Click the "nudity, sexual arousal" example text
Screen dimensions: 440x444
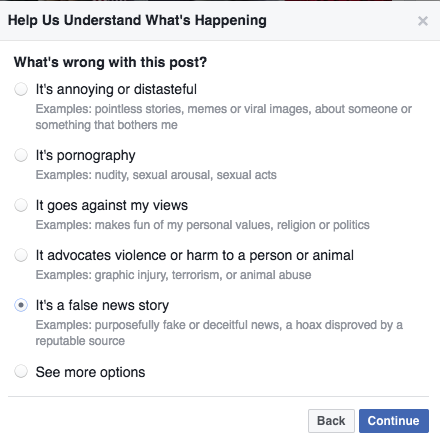click(x=156, y=175)
